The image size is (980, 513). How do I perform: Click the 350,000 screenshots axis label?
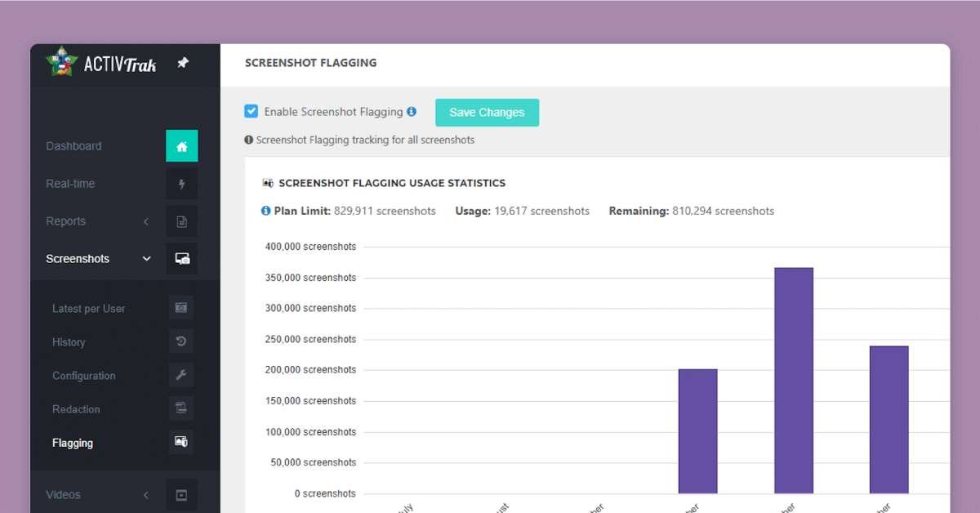point(310,278)
